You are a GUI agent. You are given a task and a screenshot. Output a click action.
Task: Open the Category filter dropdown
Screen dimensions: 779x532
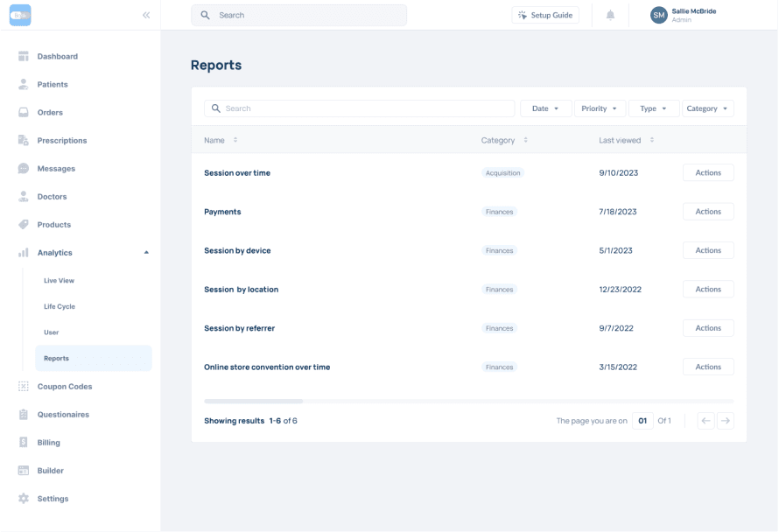click(x=707, y=108)
